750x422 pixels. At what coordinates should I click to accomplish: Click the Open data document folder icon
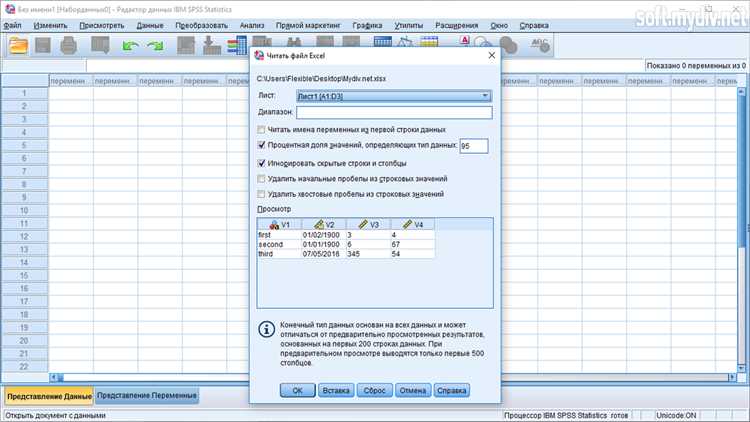[x=18, y=45]
